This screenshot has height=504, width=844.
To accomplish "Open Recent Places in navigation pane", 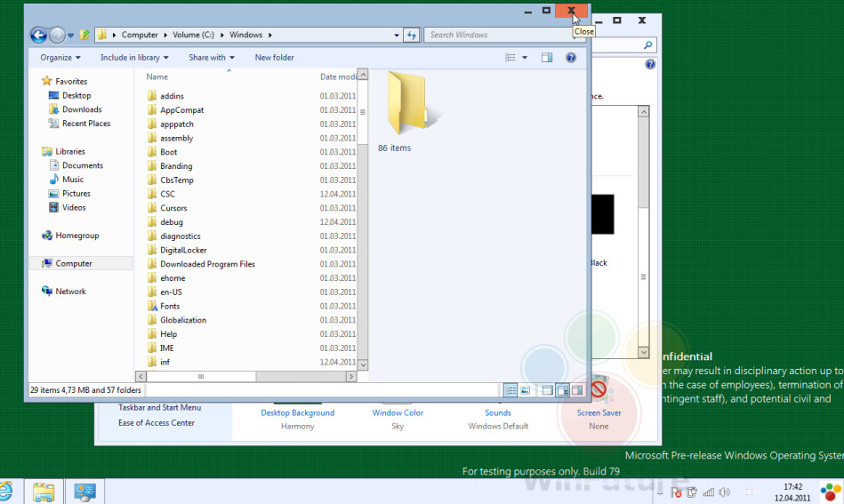I will tap(79, 124).
